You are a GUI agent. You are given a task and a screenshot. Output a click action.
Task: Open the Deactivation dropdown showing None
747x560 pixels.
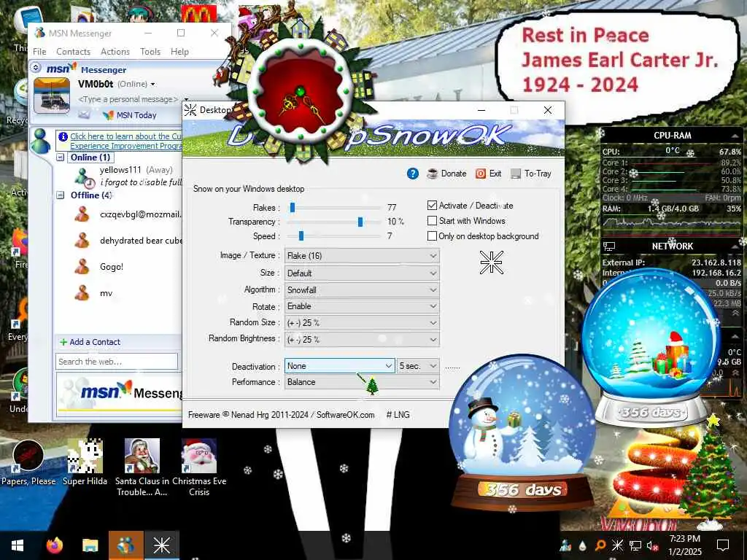(x=340, y=366)
